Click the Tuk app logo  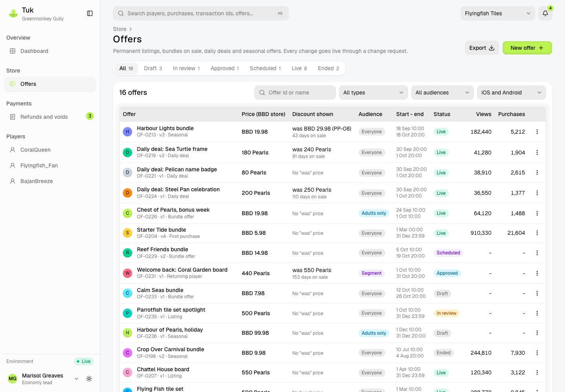coord(13,14)
